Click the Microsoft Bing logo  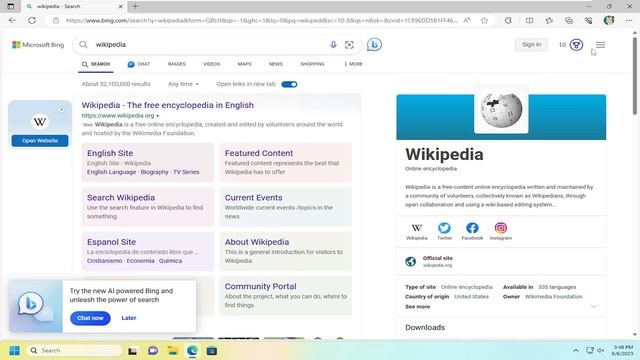[38, 45]
